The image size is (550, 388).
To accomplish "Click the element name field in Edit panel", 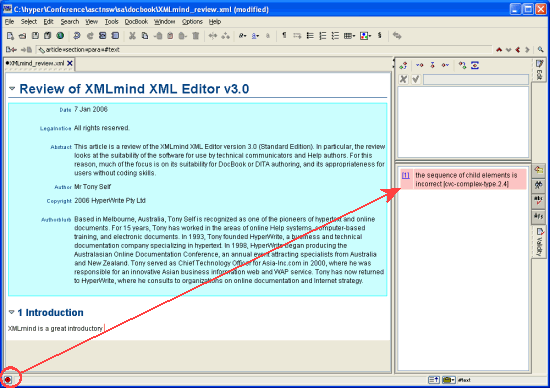I will [x=476, y=79].
